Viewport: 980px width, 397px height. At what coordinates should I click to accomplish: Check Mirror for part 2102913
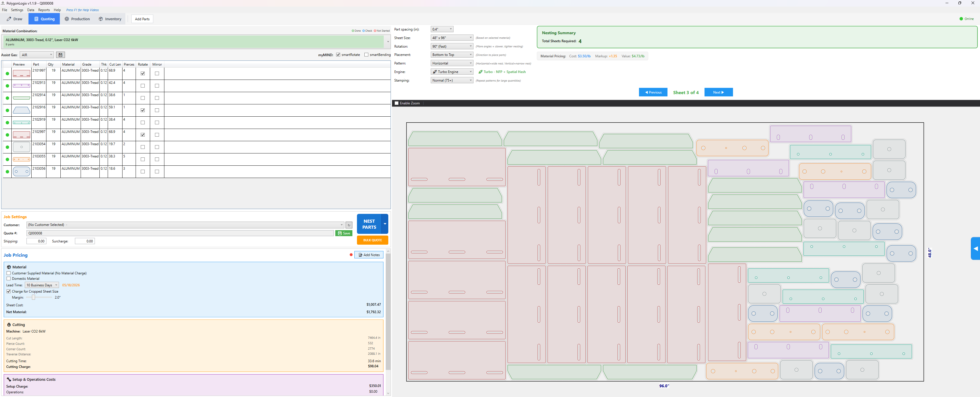point(157,86)
